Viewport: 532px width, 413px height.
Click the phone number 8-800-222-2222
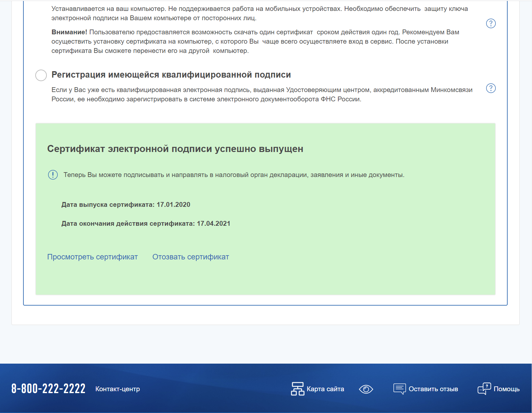point(48,389)
